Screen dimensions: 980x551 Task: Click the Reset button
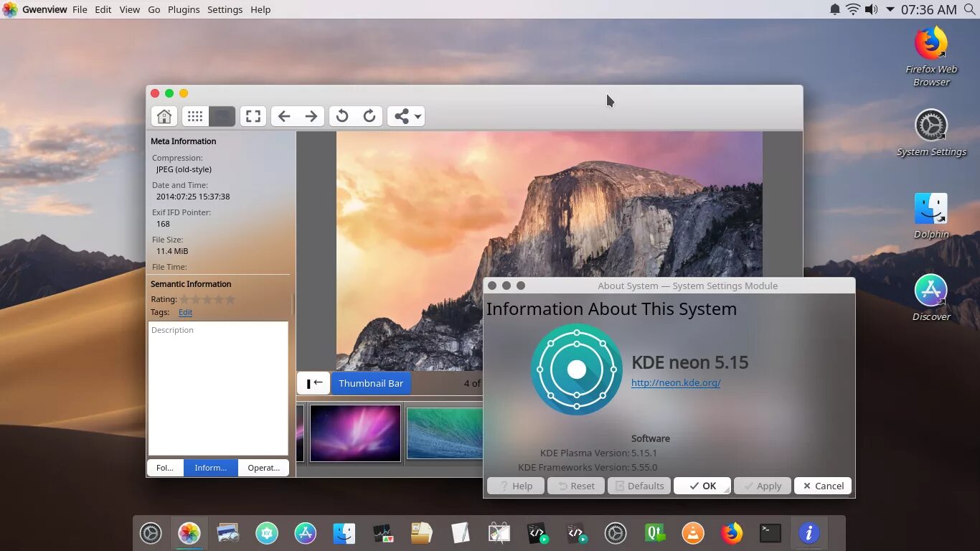(575, 486)
